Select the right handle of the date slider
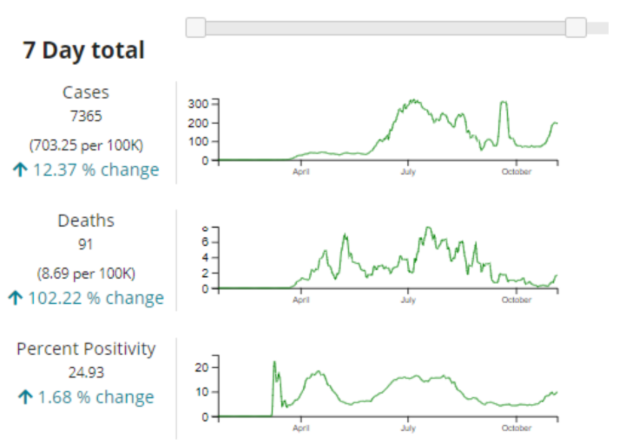Image resolution: width=620 pixels, height=445 pixels. pos(576,27)
